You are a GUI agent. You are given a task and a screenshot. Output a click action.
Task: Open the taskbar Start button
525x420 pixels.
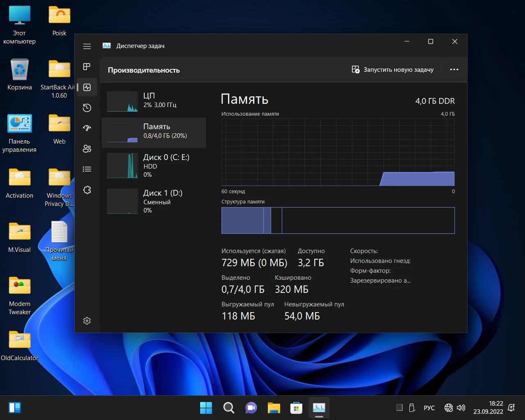(x=206, y=408)
